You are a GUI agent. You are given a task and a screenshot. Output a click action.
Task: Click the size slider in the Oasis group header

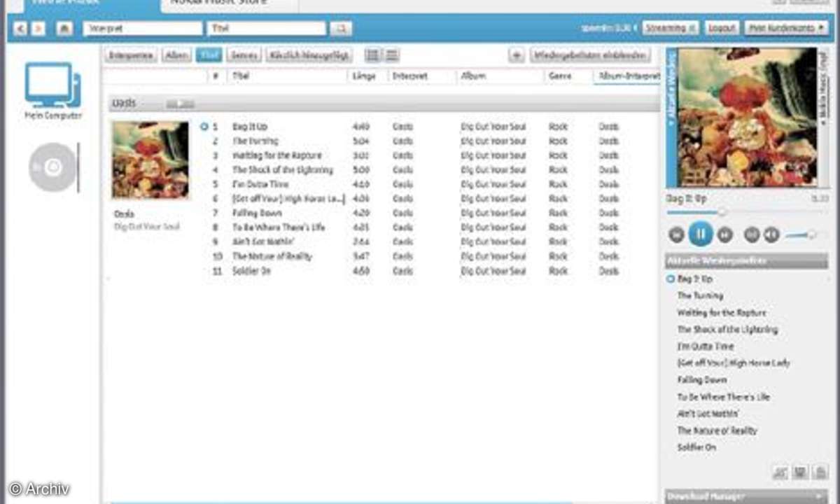[180, 104]
